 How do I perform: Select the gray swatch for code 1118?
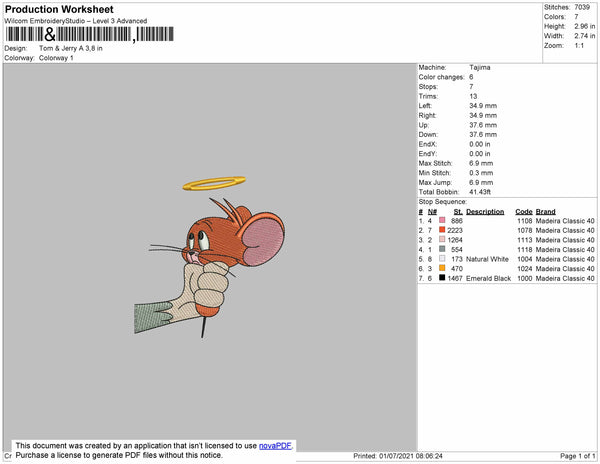442,249
